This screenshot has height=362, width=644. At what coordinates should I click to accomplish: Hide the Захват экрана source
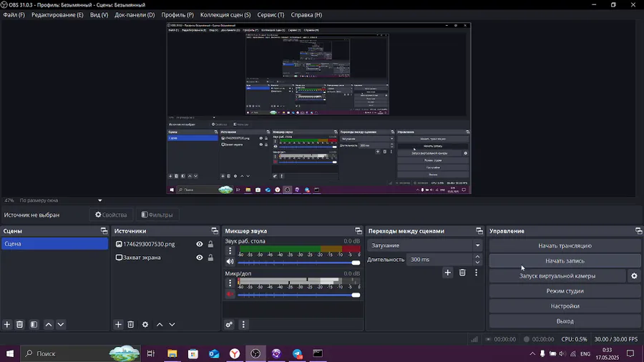pos(200,258)
